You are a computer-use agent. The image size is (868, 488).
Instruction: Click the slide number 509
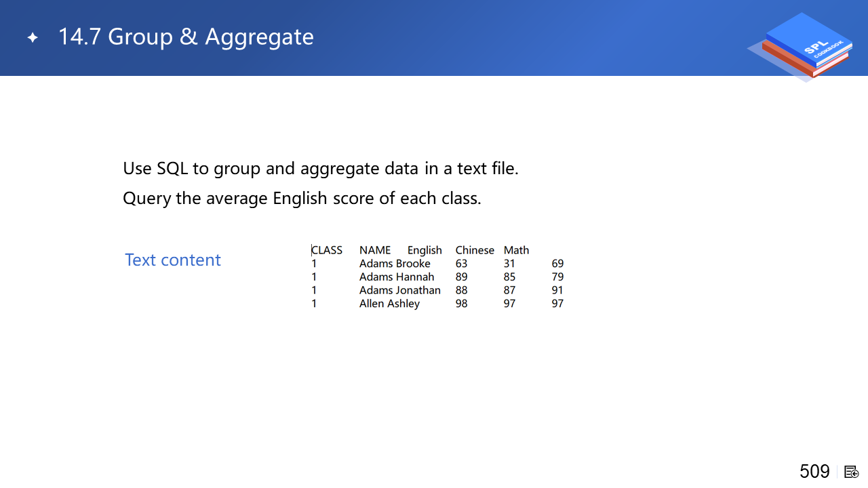pos(814,471)
